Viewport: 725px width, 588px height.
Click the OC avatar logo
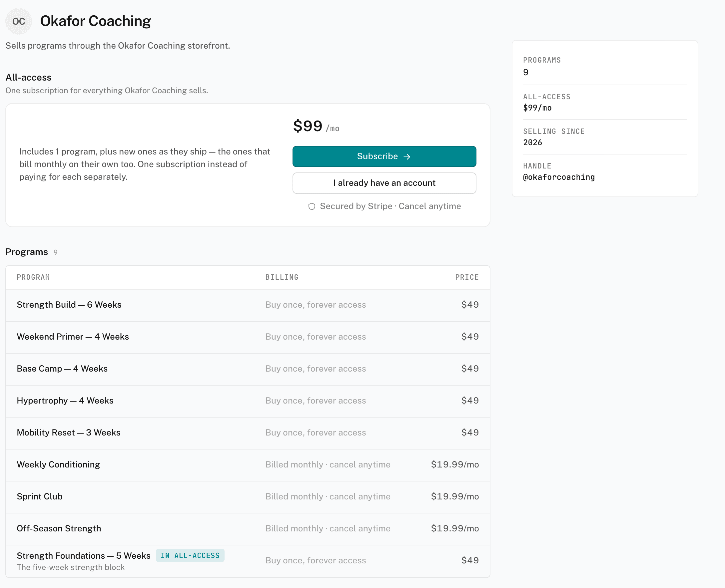(19, 21)
